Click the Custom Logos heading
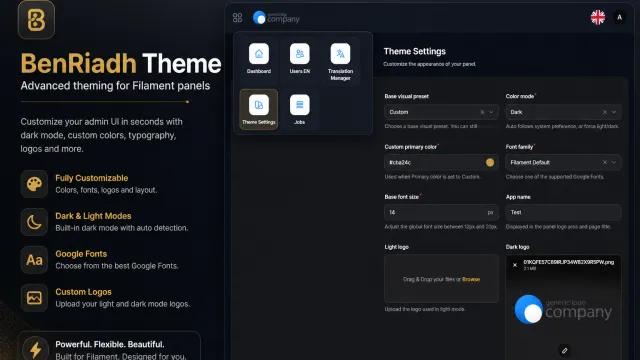Screen dimensions: 640x360 coord(83,292)
